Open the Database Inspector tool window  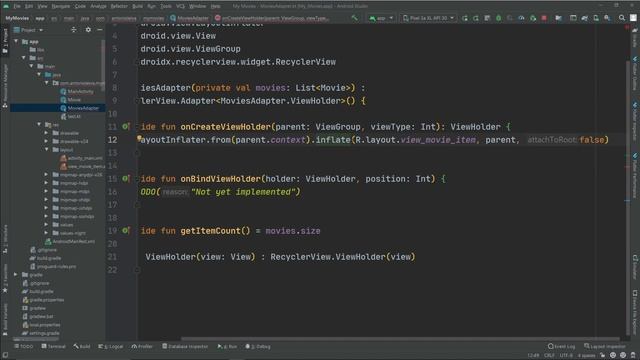tap(185, 347)
